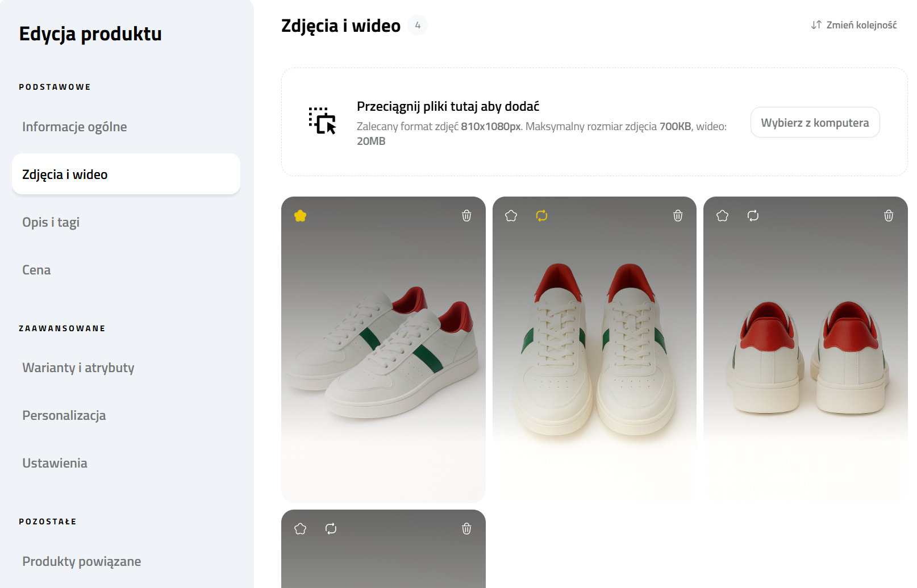Click the swap icon on the fourth photo
This screenshot has height=588, width=917.
(331, 529)
